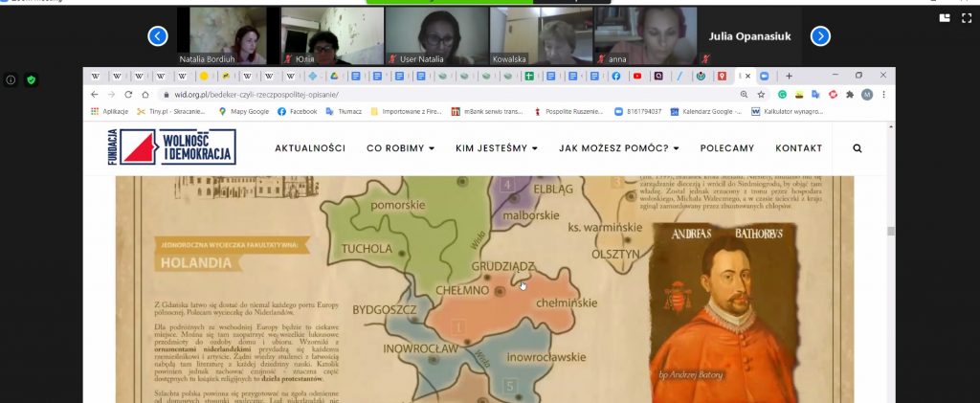Viewport: 980px width, 403px height.
Task: Open the Pospolite Ruszenie bookmark
Action: pyautogui.click(x=568, y=111)
